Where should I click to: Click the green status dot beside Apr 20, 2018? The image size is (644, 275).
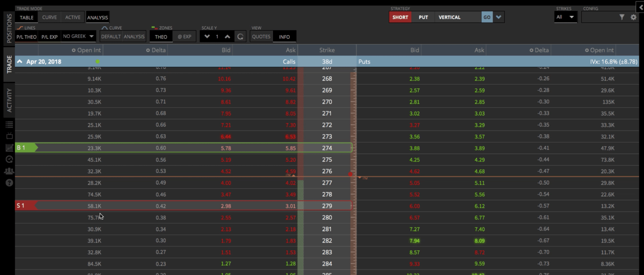pyautogui.click(x=97, y=61)
